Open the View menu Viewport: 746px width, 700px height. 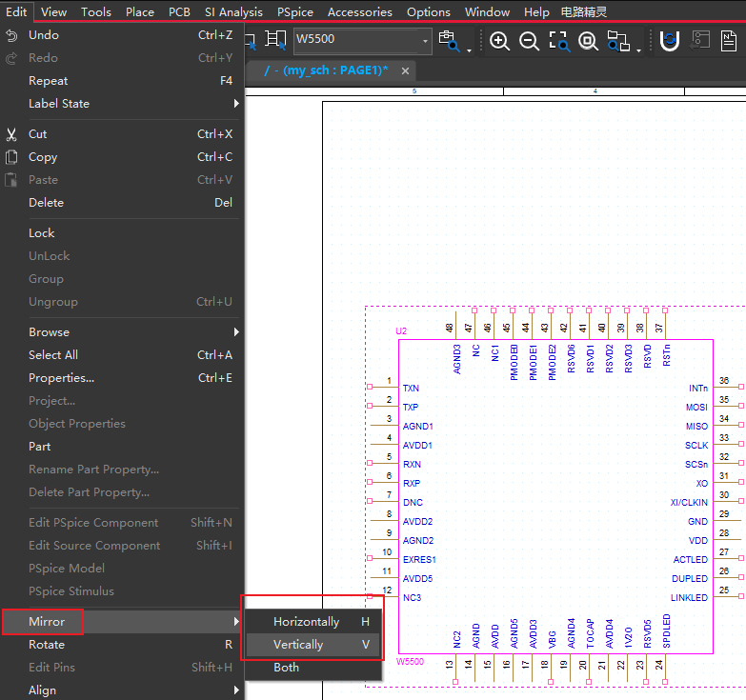pyautogui.click(x=53, y=11)
